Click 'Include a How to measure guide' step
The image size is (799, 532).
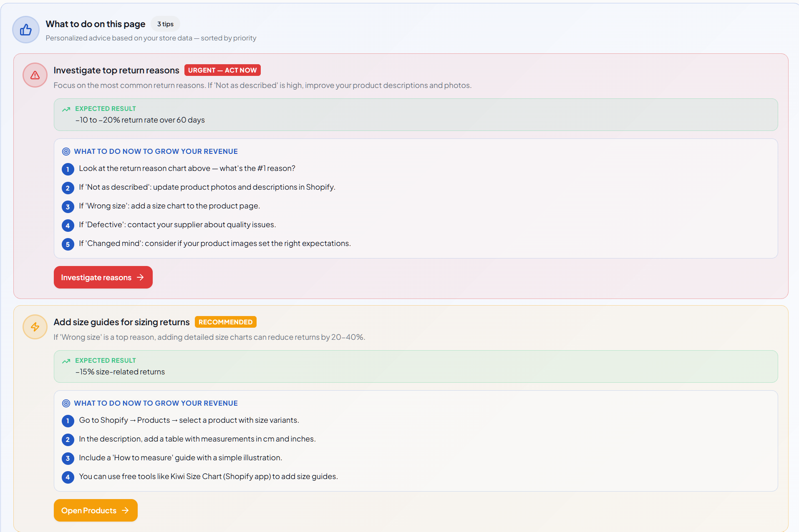(x=181, y=458)
